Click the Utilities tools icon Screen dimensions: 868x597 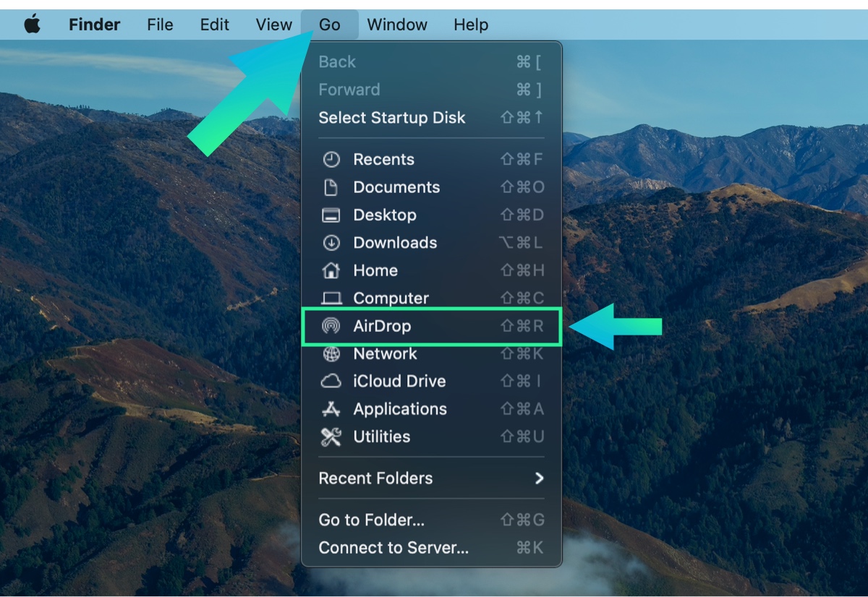click(x=331, y=437)
